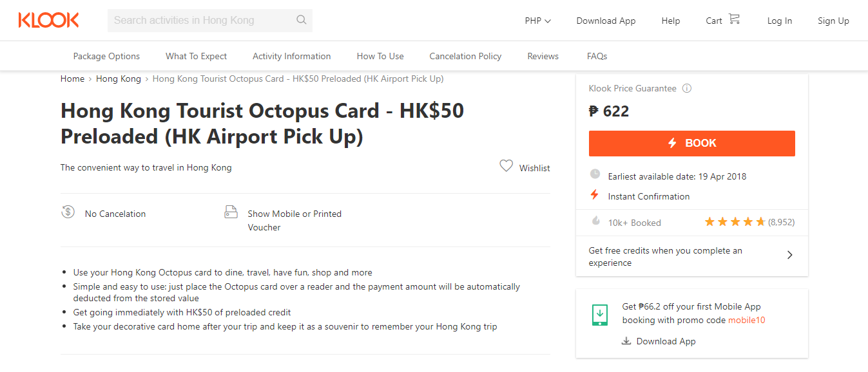Click the flame icon beside 10k+ Booked

595,221
